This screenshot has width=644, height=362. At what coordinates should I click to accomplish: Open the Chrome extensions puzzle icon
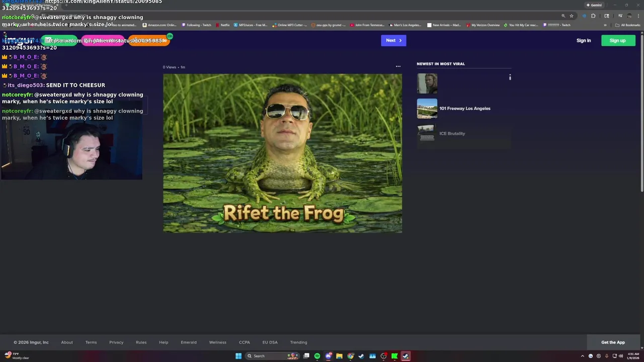point(593,16)
